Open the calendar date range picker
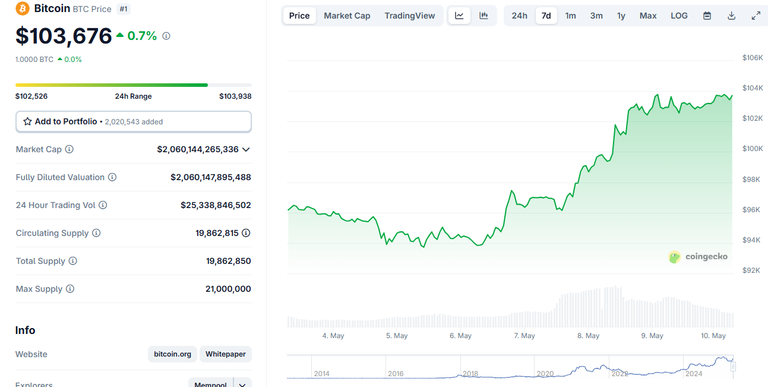768x387 pixels. (707, 16)
